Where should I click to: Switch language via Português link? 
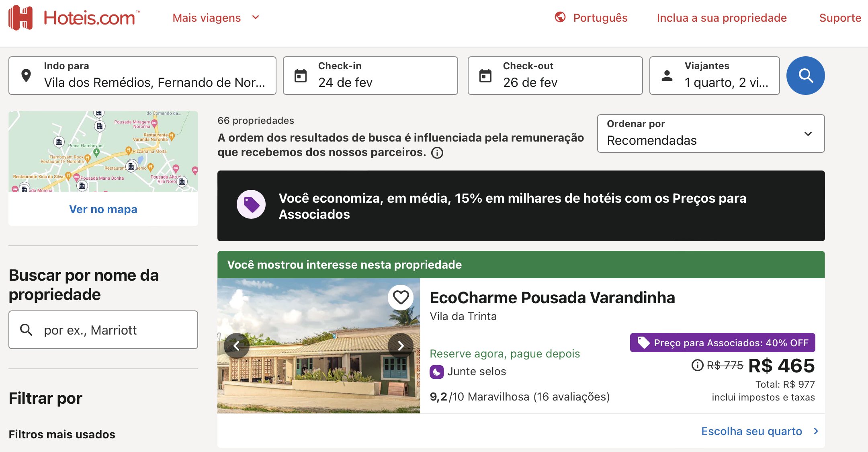click(600, 18)
